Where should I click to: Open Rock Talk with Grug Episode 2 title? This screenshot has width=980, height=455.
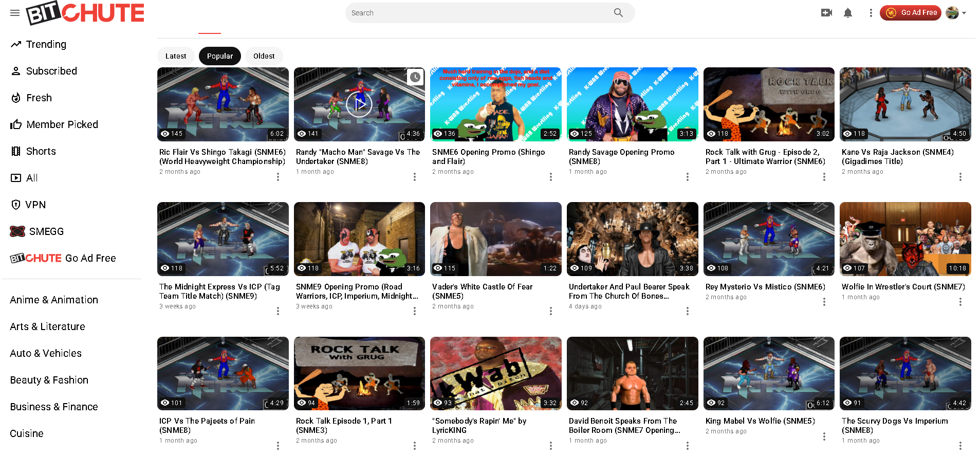point(765,157)
